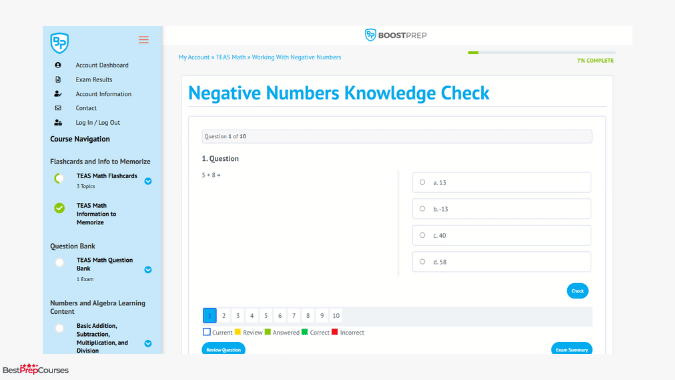Jump to question 5
Viewport: 675px width, 380px height.
coord(266,315)
